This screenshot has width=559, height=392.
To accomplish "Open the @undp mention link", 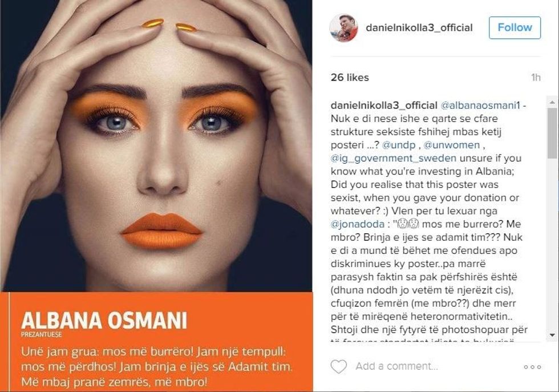I will click(x=399, y=145).
